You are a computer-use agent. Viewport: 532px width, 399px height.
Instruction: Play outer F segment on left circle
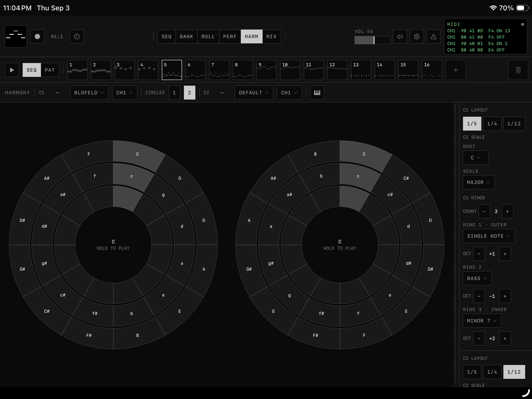point(89,154)
